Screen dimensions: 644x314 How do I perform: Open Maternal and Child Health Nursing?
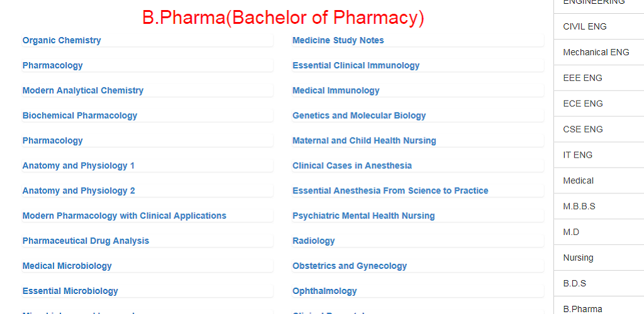tap(364, 140)
